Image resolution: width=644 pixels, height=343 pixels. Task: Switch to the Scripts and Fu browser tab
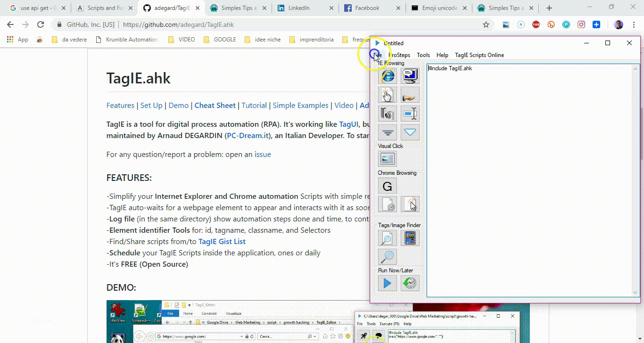coord(104,8)
